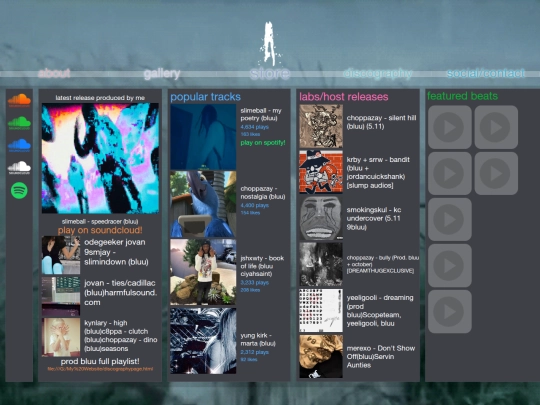Viewport: 540px width, 405px height.
Task: Open choppazay bully dark cover
Action: click(321, 264)
